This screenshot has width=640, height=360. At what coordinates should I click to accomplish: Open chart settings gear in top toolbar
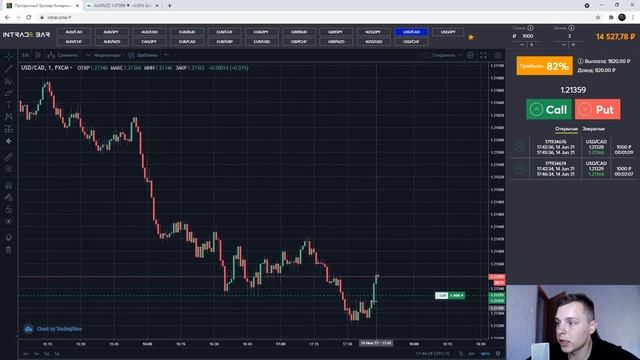(470, 55)
